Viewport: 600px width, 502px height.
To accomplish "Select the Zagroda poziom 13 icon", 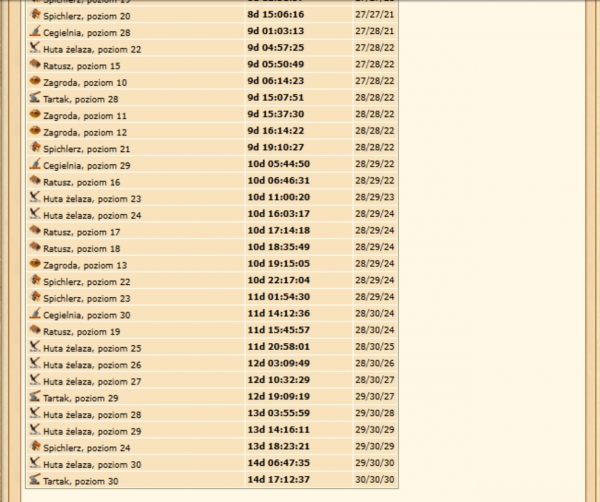I will 35,264.
